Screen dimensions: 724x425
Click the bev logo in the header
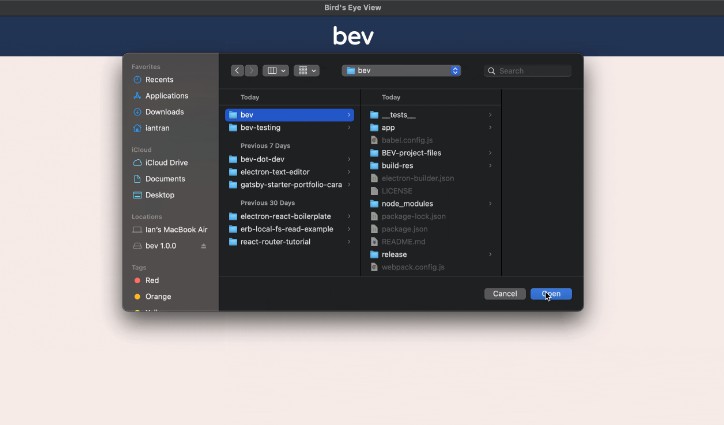tap(353, 36)
